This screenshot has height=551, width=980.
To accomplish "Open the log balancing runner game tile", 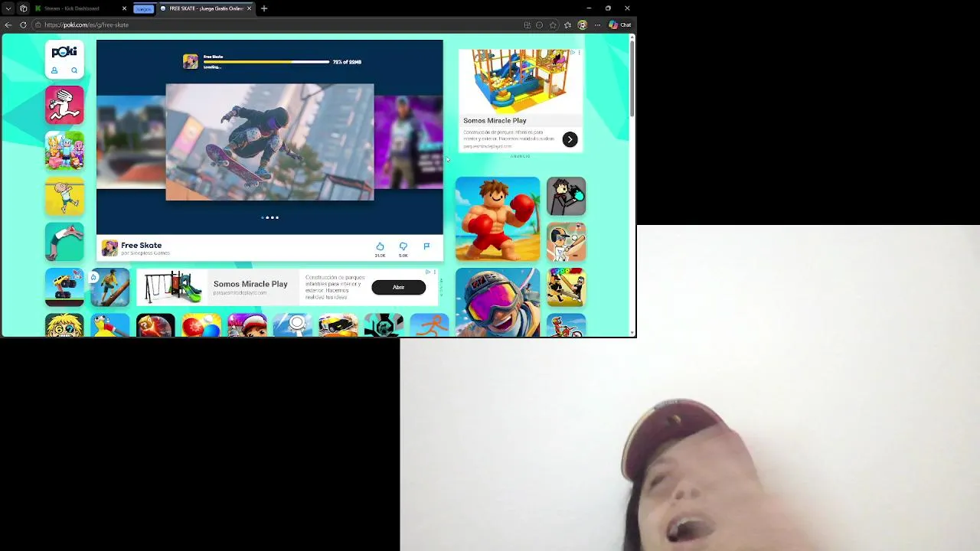I will point(110,287).
